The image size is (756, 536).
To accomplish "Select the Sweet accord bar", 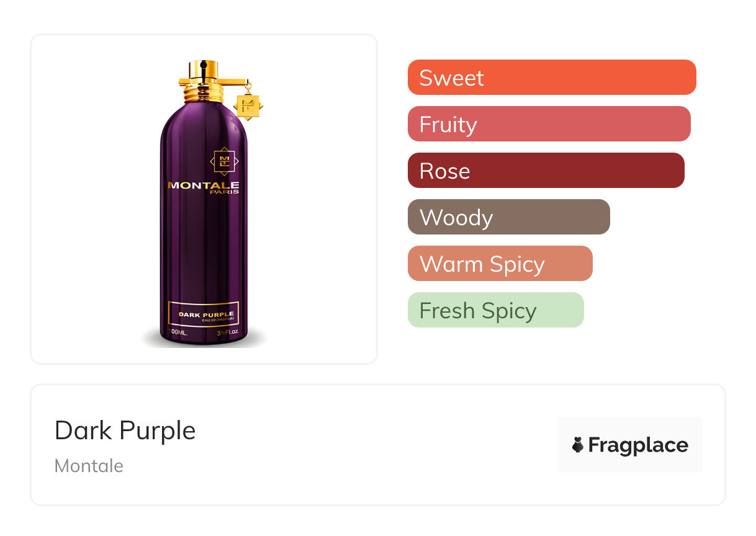I will [552, 78].
